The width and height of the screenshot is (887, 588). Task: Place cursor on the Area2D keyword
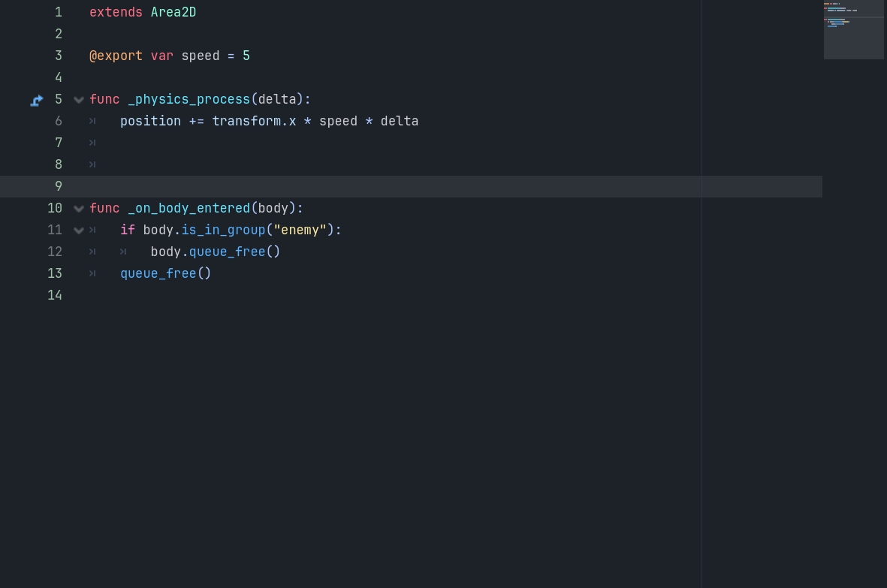(x=173, y=12)
